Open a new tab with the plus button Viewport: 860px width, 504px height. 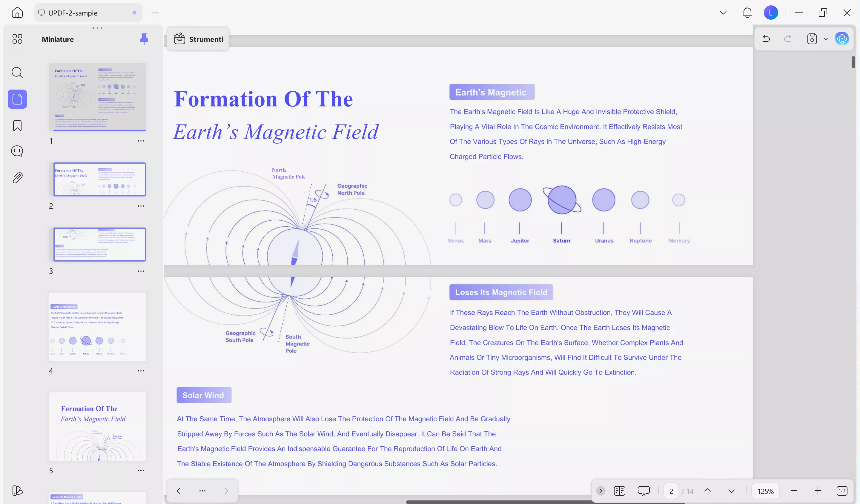tap(155, 13)
